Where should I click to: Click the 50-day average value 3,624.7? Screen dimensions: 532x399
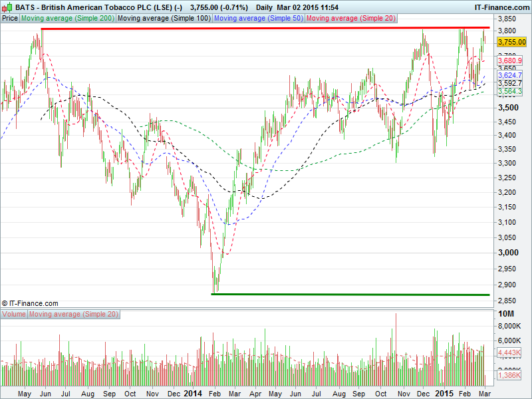509,75
